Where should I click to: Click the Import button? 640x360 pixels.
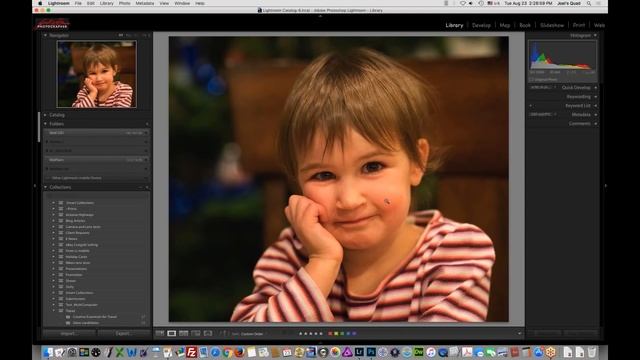point(69,333)
